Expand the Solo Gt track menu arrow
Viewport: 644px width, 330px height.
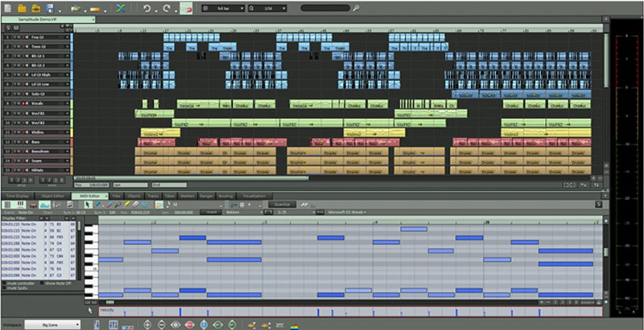point(68,94)
